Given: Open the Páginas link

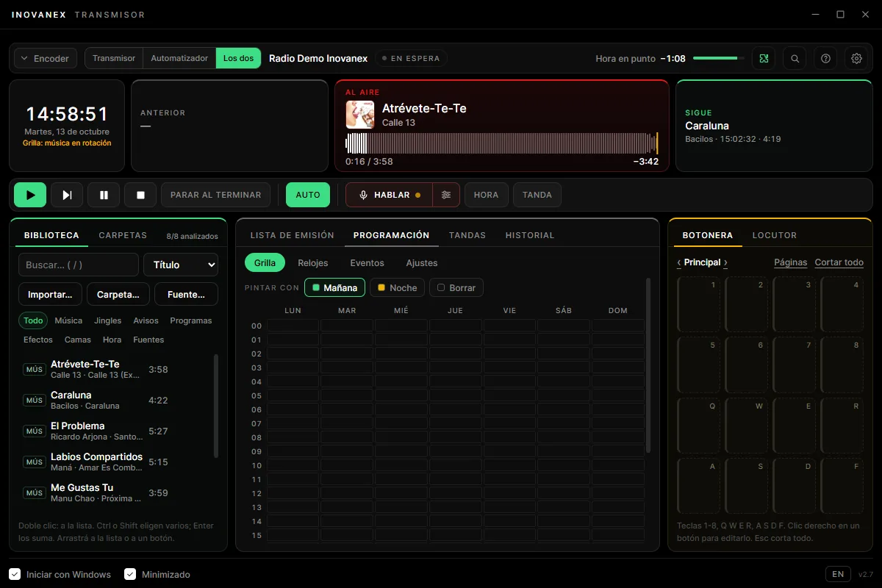Looking at the screenshot, I should (x=790, y=262).
